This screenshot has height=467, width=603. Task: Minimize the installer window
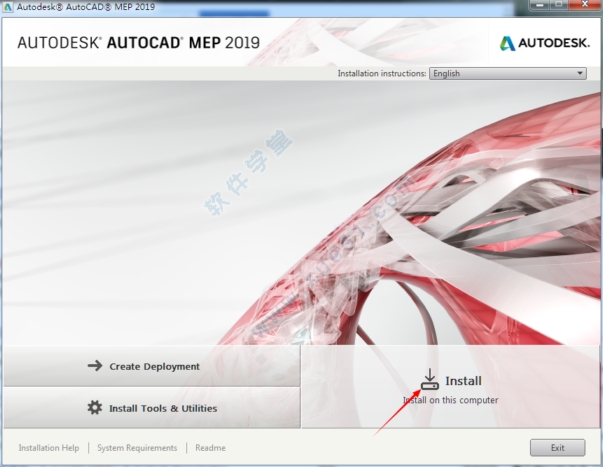tap(540, 5)
